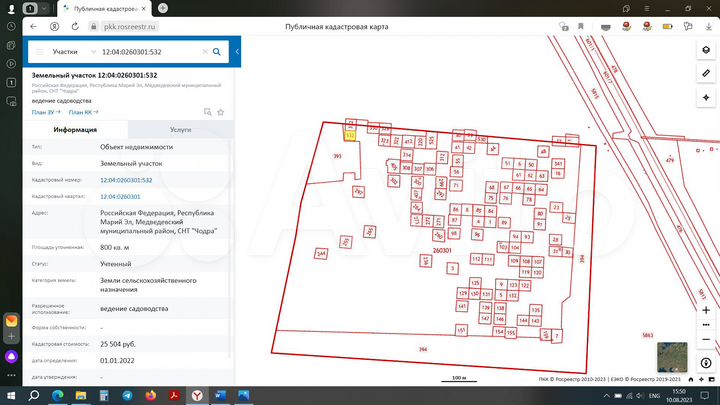Add the parcel to favorites star
The height and width of the screenshot is (405, 720).
point(220,112)
